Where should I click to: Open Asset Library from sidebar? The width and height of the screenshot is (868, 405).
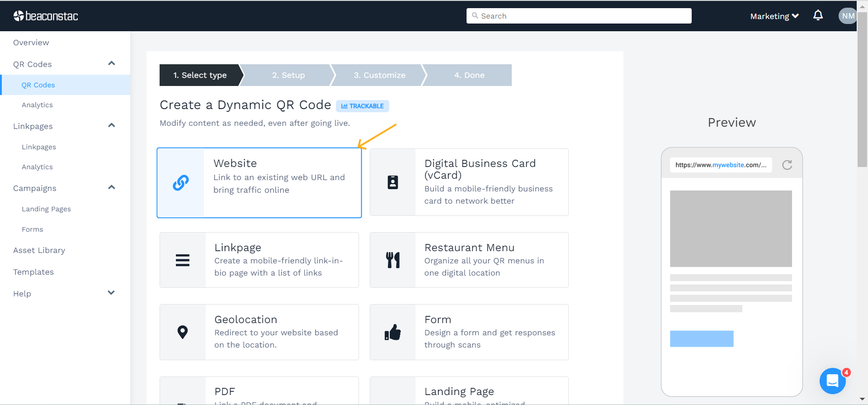coord(39,250)
